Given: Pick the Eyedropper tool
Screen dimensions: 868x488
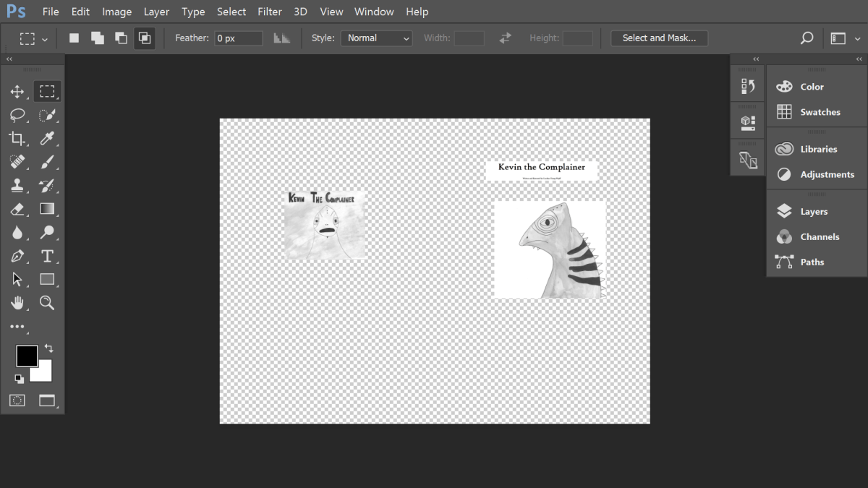Looking at the screenshot, I should (47, 139).
